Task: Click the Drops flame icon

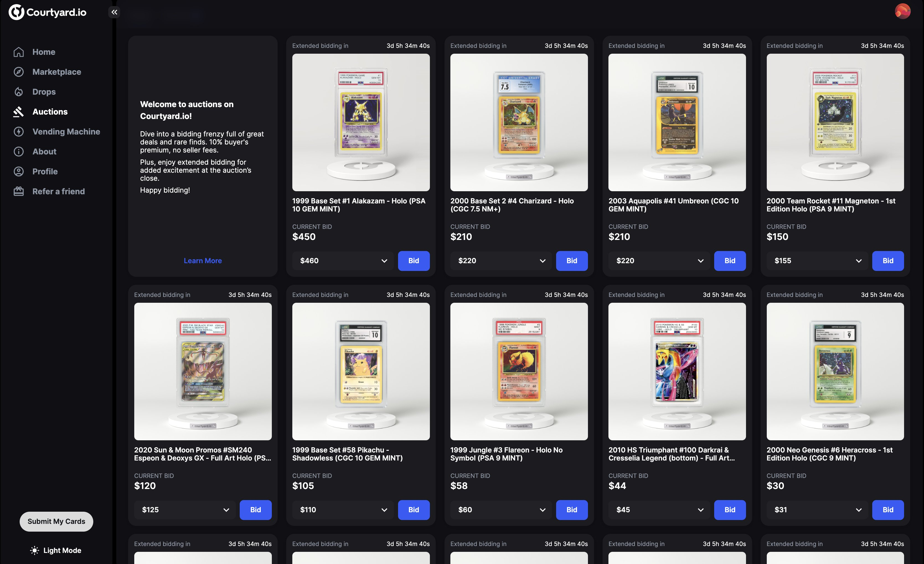Action: tap(19, 92)
